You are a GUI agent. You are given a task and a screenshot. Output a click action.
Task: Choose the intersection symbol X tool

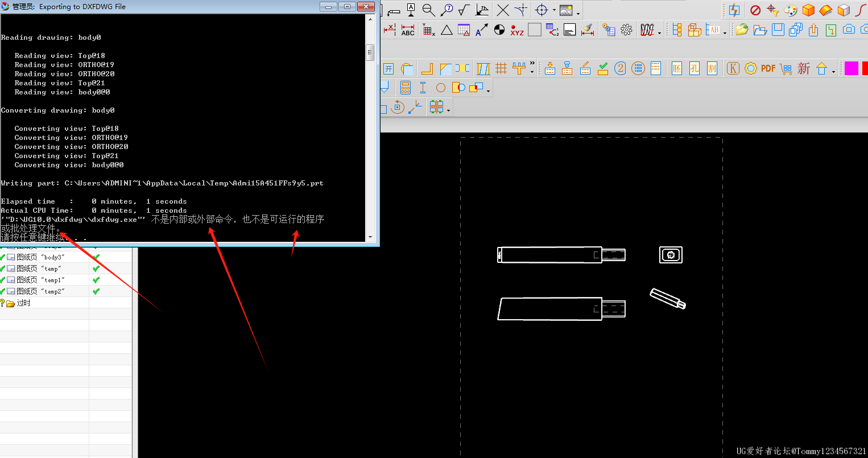[503, 10]
